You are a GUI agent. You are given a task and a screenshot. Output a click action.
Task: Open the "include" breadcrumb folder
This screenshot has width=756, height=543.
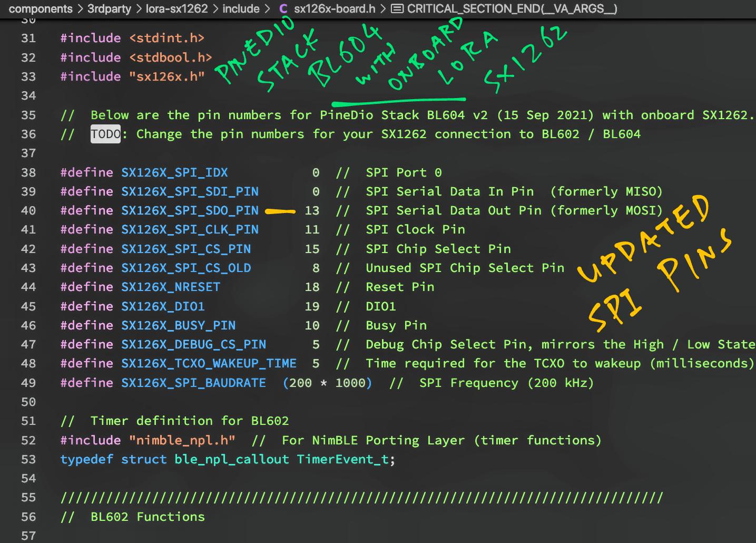(241, 9)
